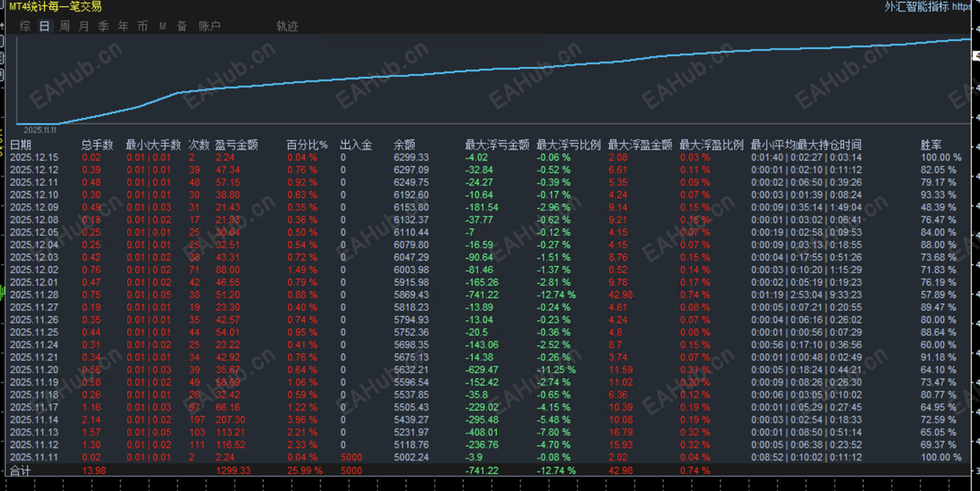The image size is (980, 491).
Task: Click the win rate 93.33 %
Action: (938, 195)
